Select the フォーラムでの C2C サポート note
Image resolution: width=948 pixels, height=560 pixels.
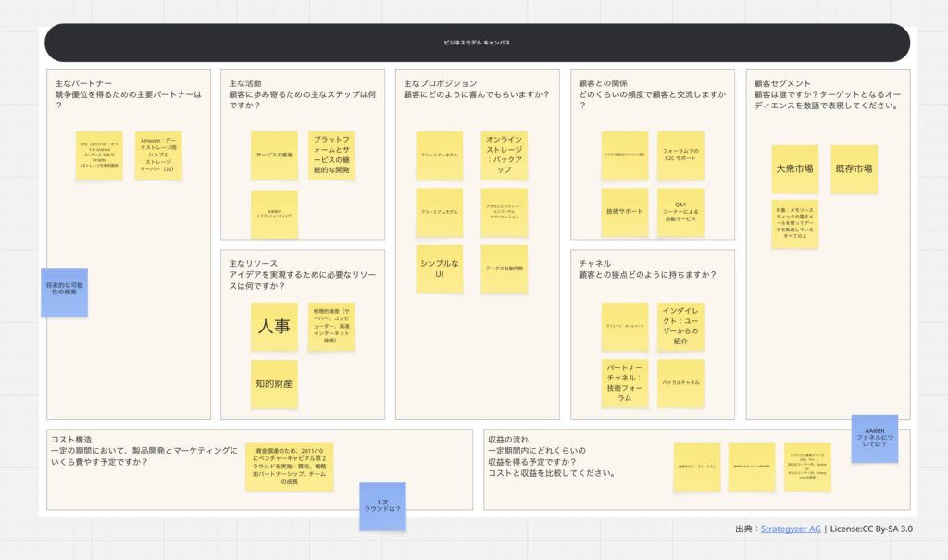(x=680, y=155)
